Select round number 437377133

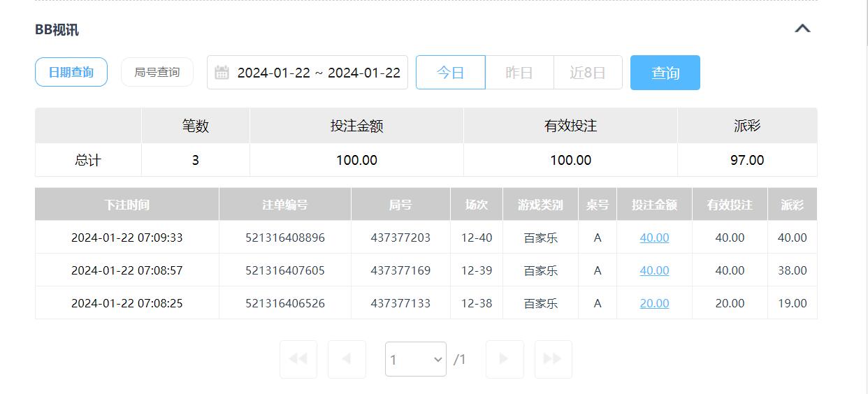(400, 303)
